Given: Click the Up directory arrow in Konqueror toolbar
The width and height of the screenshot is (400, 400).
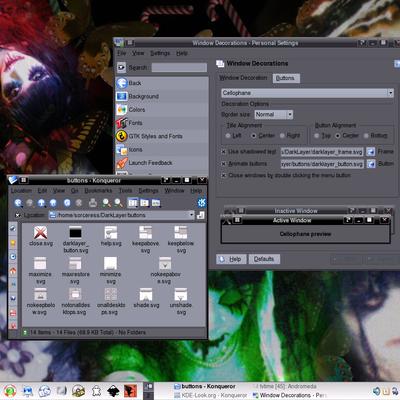Looking at the screenshot, I should (41, 203).
